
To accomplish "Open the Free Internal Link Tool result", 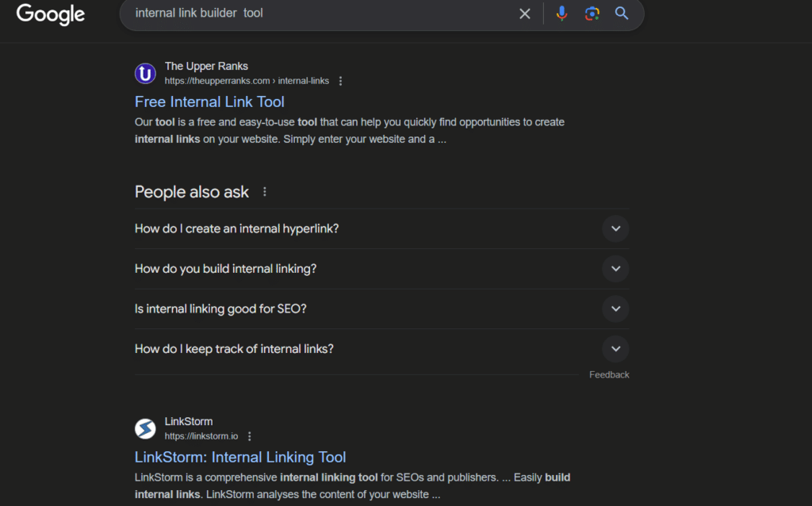I will 209,102.
